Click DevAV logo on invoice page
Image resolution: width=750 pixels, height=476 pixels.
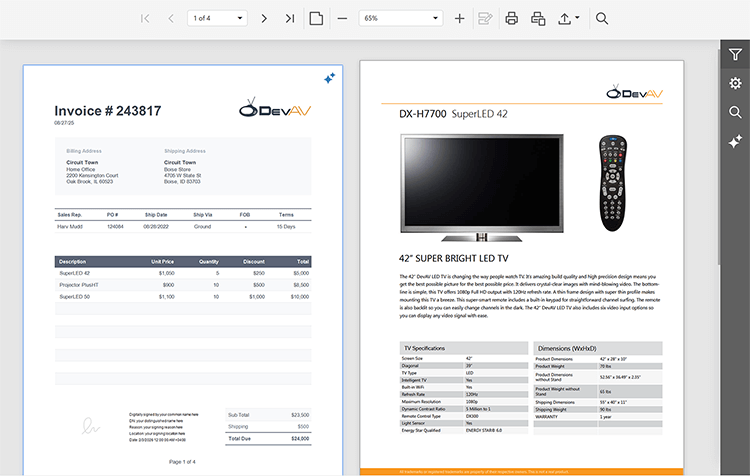point(275,108)
